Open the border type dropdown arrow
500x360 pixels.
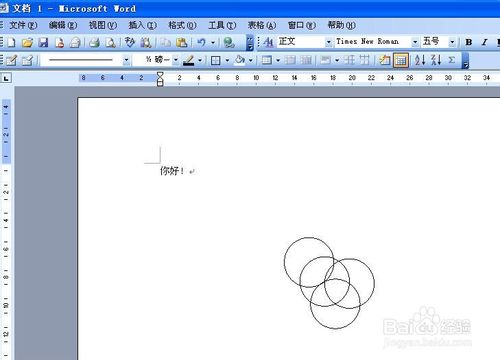(x=227, y=60)
